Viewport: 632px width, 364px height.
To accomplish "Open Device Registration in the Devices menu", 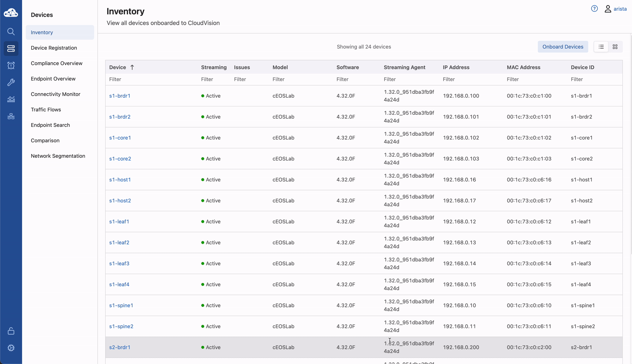I will click(54, 48).
